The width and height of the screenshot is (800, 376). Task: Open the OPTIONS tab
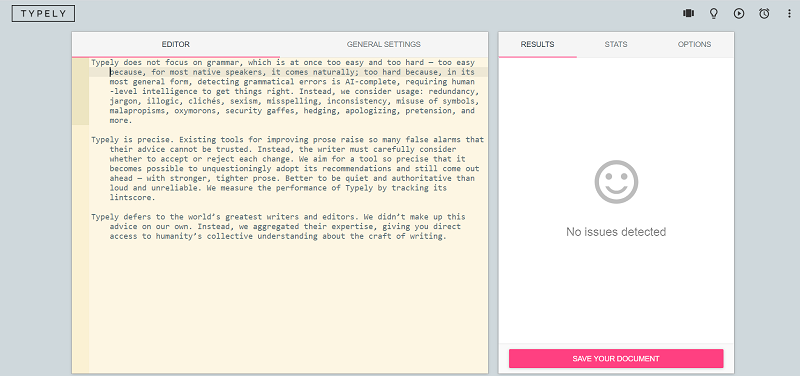[694, 44]
